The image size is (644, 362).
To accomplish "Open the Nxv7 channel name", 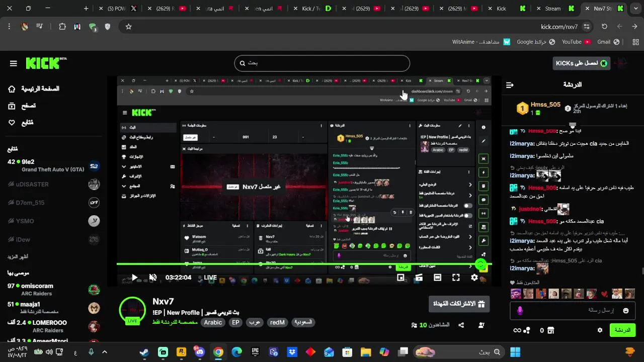I will click(x=163, y=301).
